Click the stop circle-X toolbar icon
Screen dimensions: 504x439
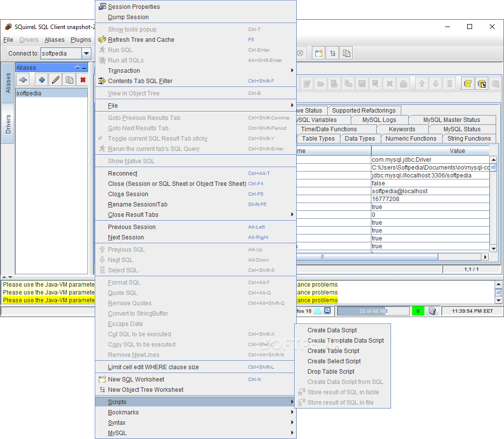[300, 53]
